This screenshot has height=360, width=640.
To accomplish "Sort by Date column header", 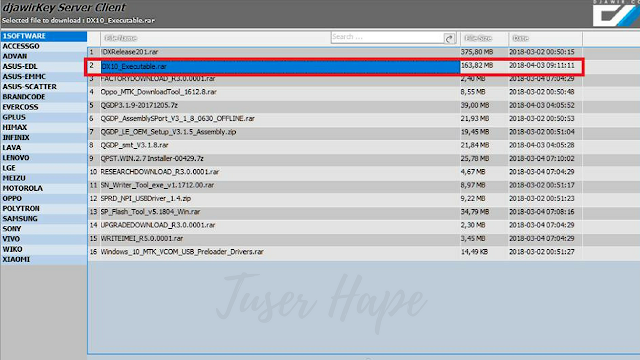I will coord(520,38).
